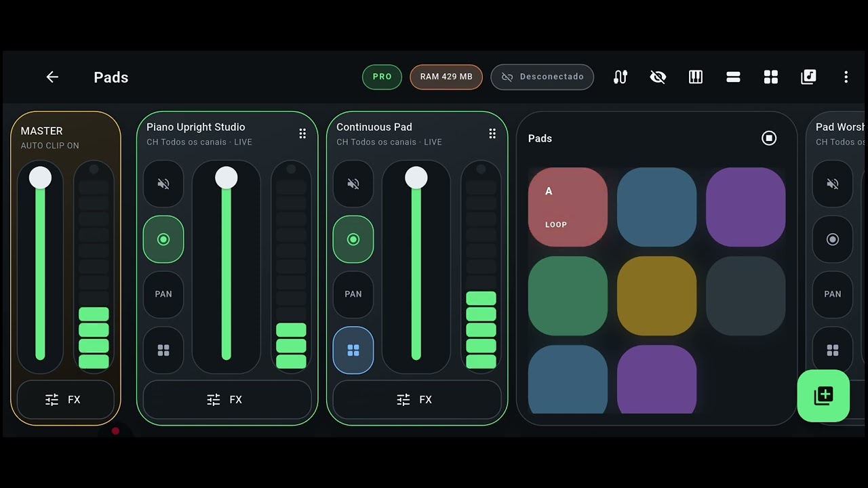Open Piano Upright Studio drag handle menu
Screen dimensions: 868x488
coord(302,134)
